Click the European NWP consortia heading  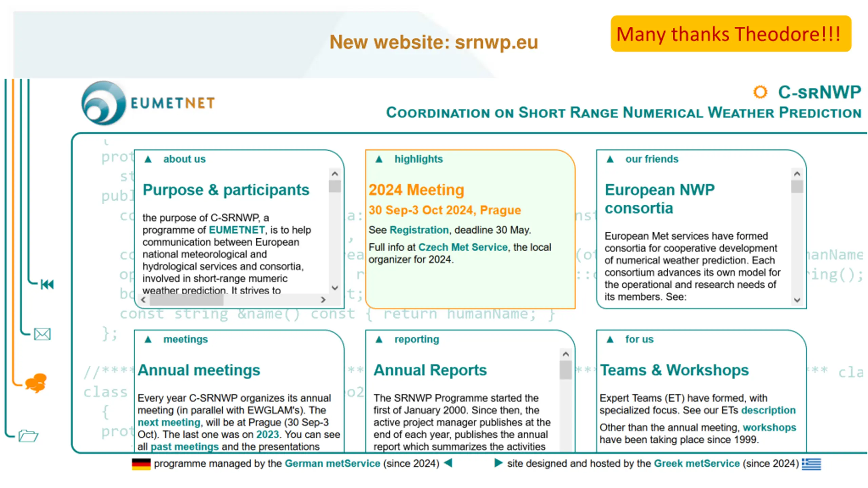(659, 199)
